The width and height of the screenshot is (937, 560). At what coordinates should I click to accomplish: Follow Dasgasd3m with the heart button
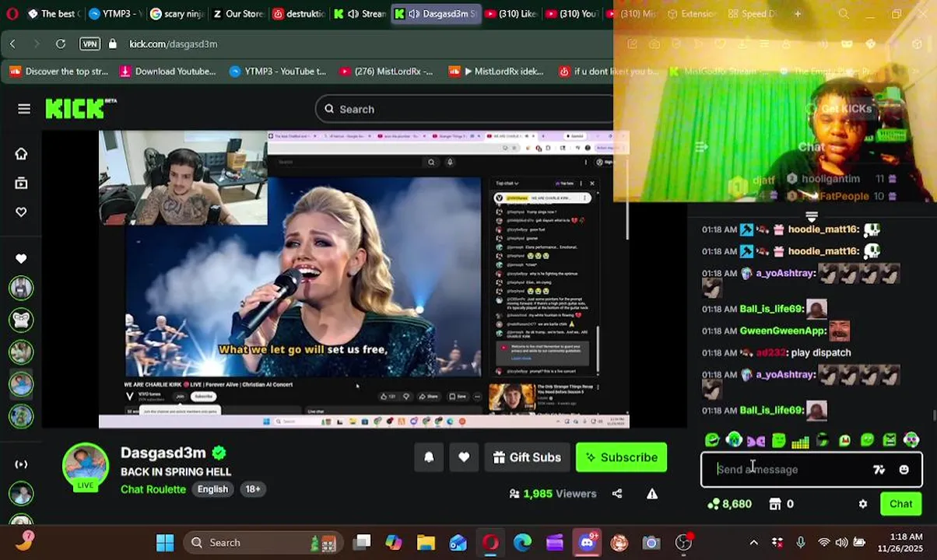(x=464, y=457)
